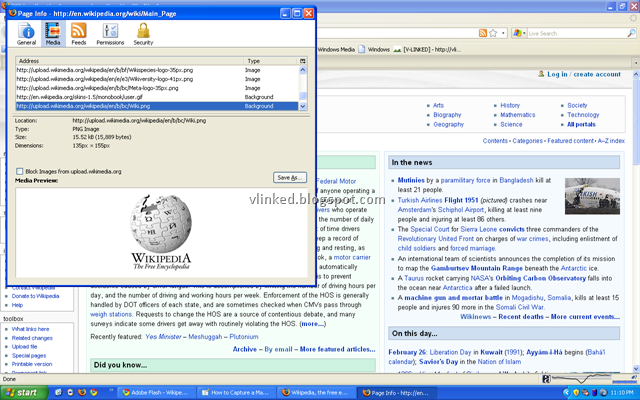The height and width of the screenshot is (400, 640).
Task: Open the General tab in Page Info
Action: click(27, 34)
